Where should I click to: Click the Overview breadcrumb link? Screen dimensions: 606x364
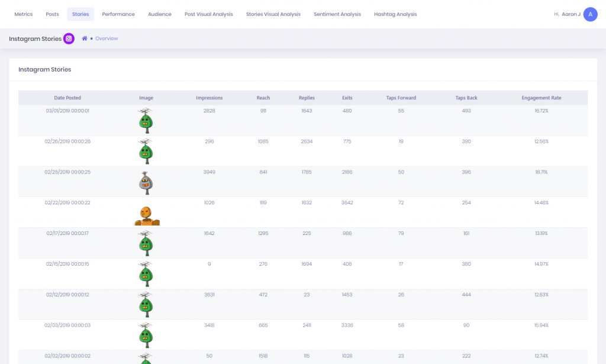coord(107,38)
